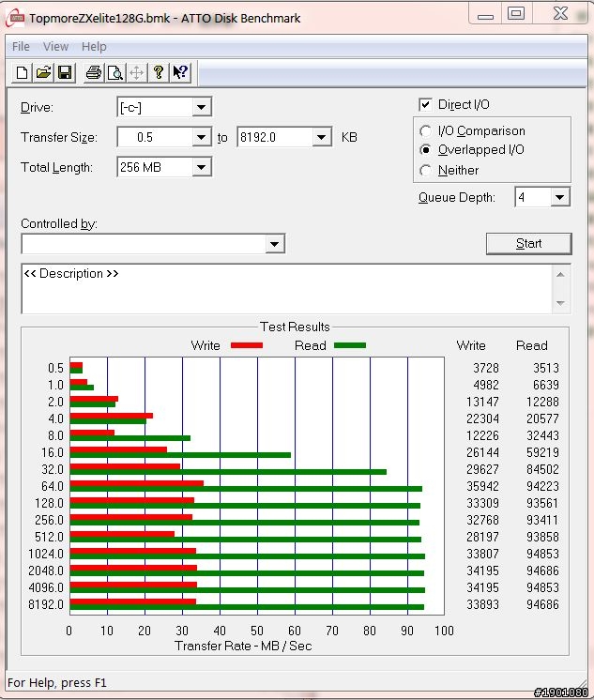This screenshot has width=594, height=700.
Task: Click the red write bar for 8192.0
Action: click(x=133, y=601)
